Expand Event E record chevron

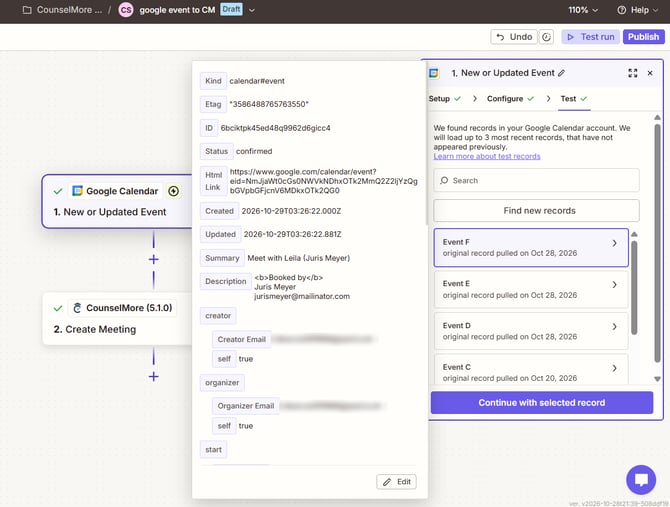(x=614, y=284)
